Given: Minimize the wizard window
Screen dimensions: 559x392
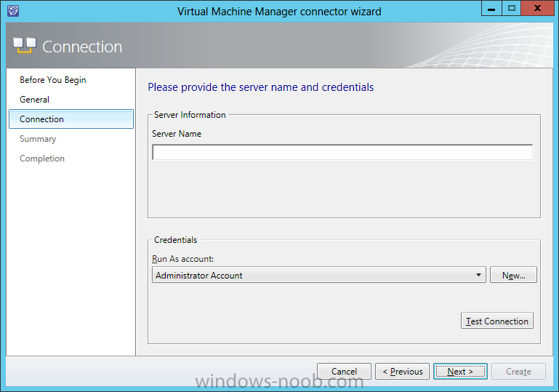Looking at the screenshot, I should 491,8.
